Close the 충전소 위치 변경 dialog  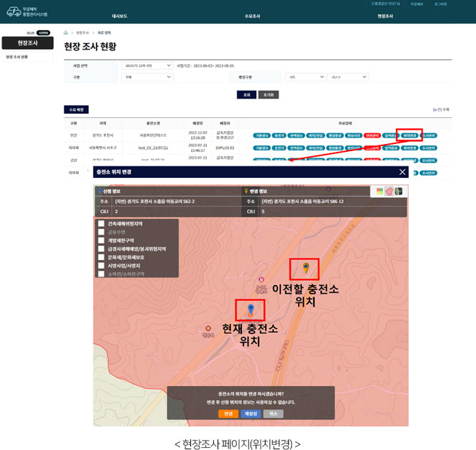tap(403, 172)
